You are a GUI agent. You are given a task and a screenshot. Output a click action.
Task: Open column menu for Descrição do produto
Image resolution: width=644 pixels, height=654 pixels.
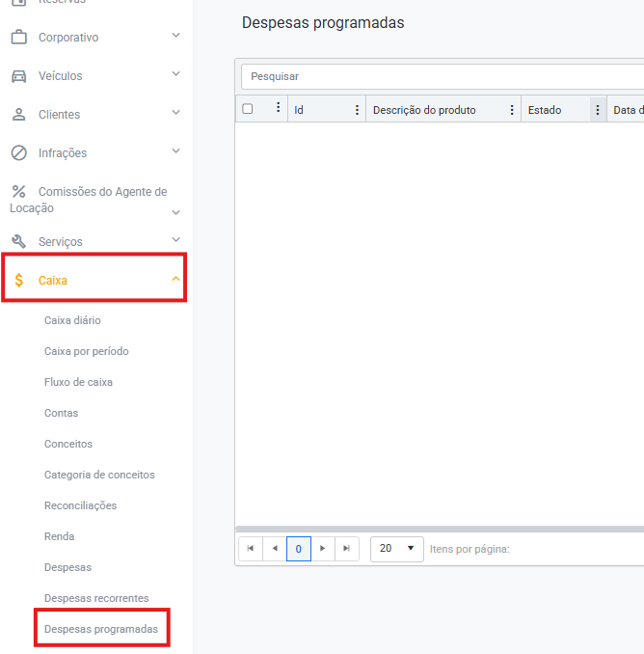point(512,110)
